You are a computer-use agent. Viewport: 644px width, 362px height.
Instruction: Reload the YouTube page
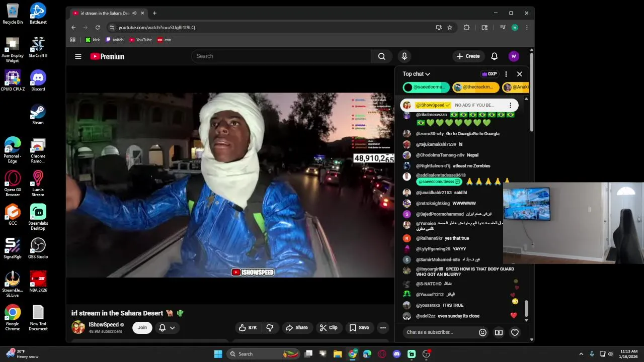[x=98, y=28]
